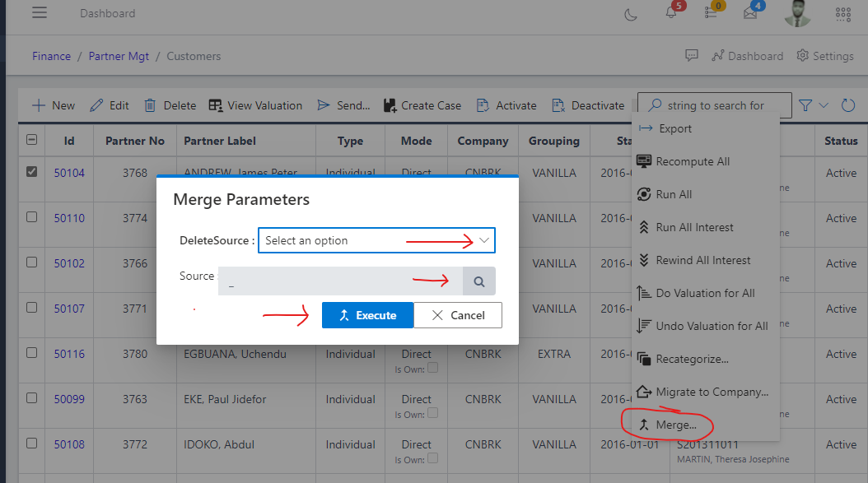Start the Source lookup search icon
Screen dimensions: 868x483
click(478, 281)
